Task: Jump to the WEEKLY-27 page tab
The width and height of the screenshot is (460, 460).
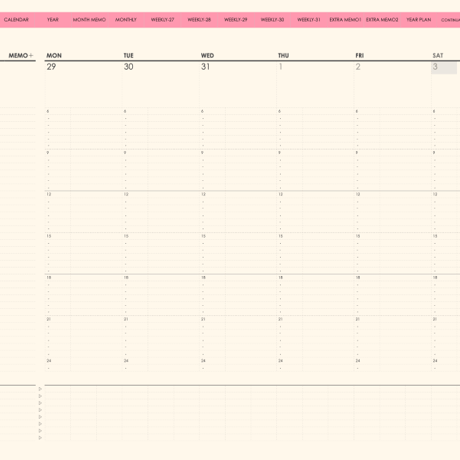Action: [162, 20]
